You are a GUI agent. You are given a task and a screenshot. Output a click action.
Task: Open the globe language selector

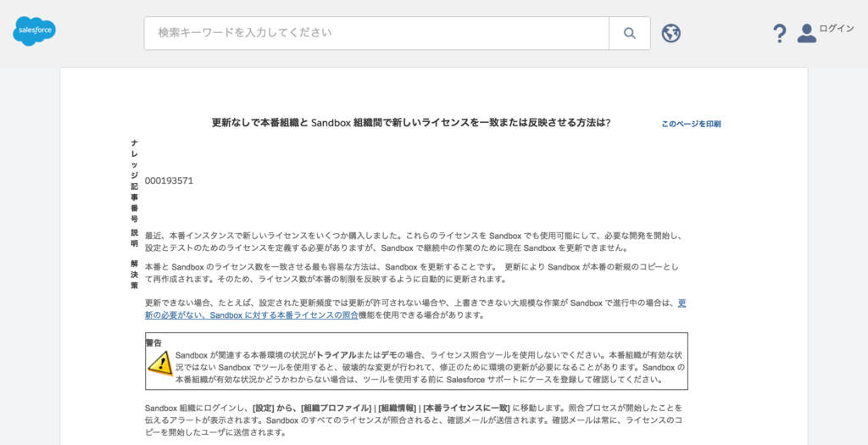(671, 33)
